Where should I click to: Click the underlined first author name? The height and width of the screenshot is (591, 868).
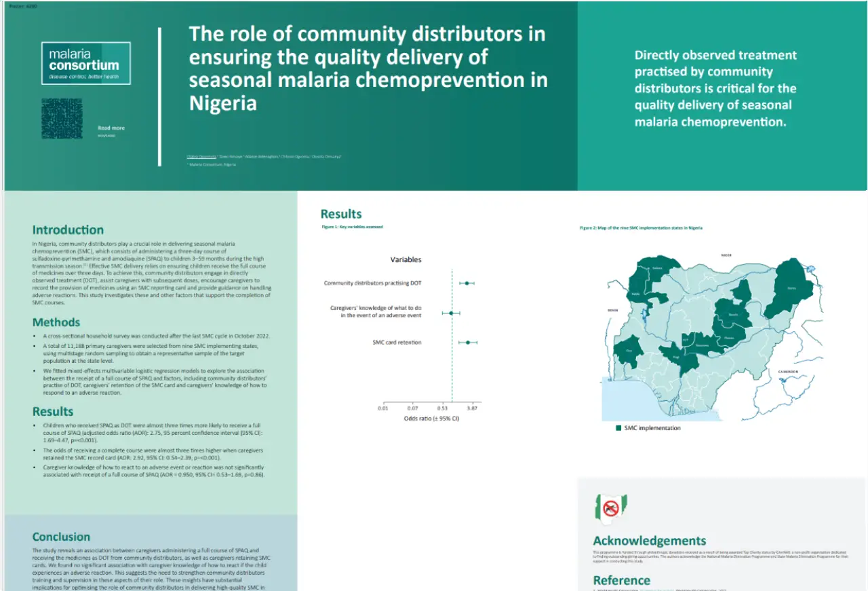(x=201, y=156)
